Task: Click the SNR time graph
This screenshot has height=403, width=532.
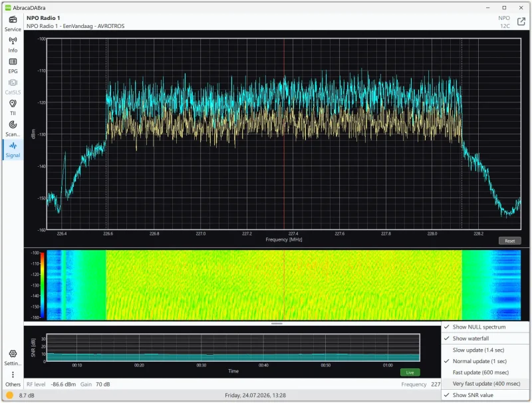Action: pos(233,348)
